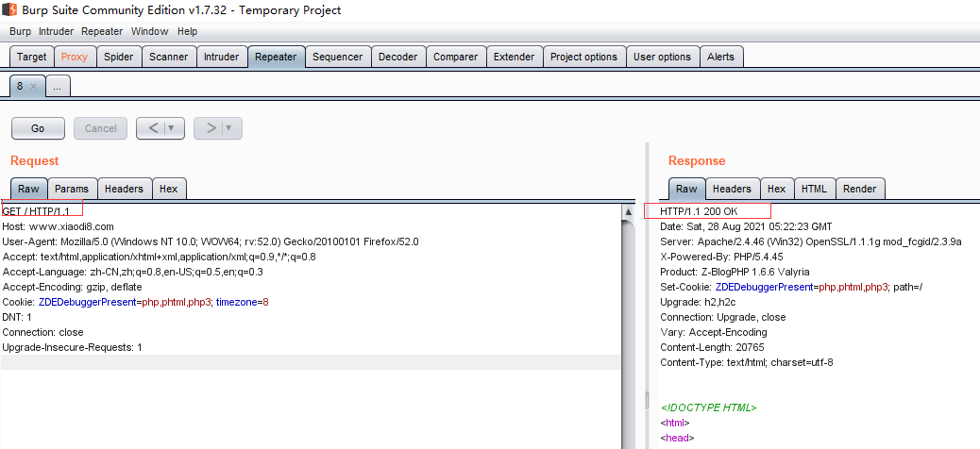This screenshot has height=449, width=980.
Task: Switch to the request Hex tab
Action: pyautogui.click(x=169, y=189)
